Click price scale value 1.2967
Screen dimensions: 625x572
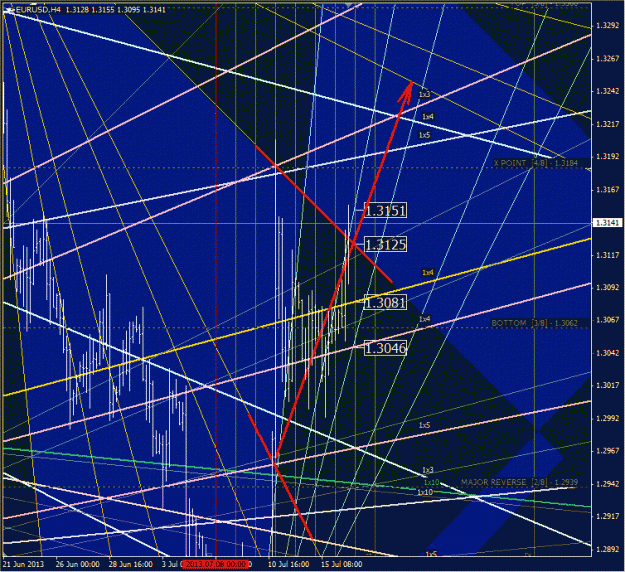click(x=607, y=451)
